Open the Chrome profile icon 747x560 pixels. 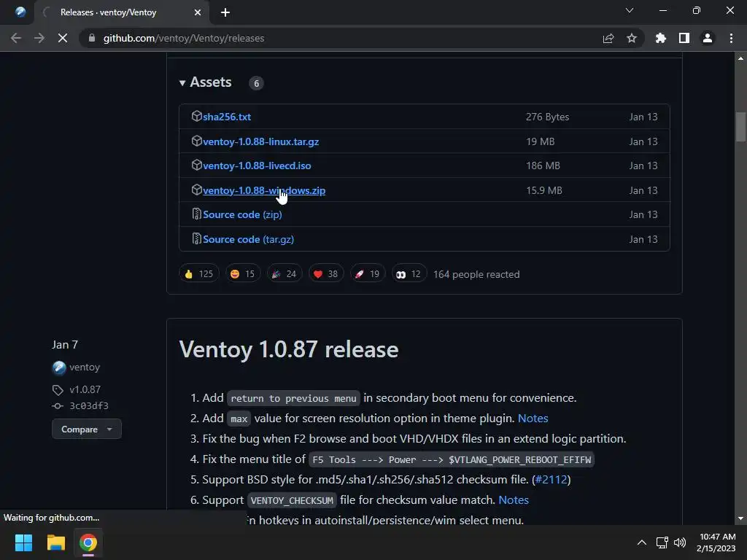[708, 38]
